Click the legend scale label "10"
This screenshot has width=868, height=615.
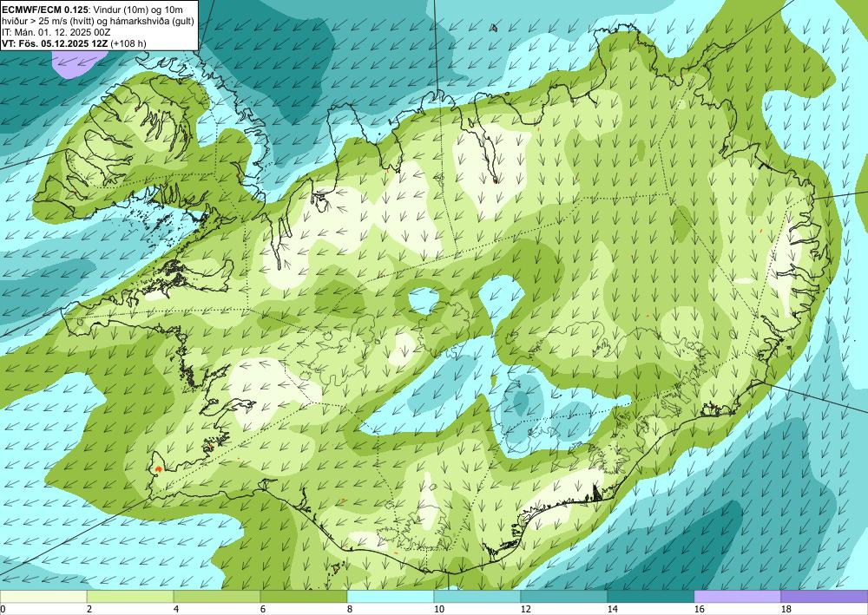coord(439,609)
